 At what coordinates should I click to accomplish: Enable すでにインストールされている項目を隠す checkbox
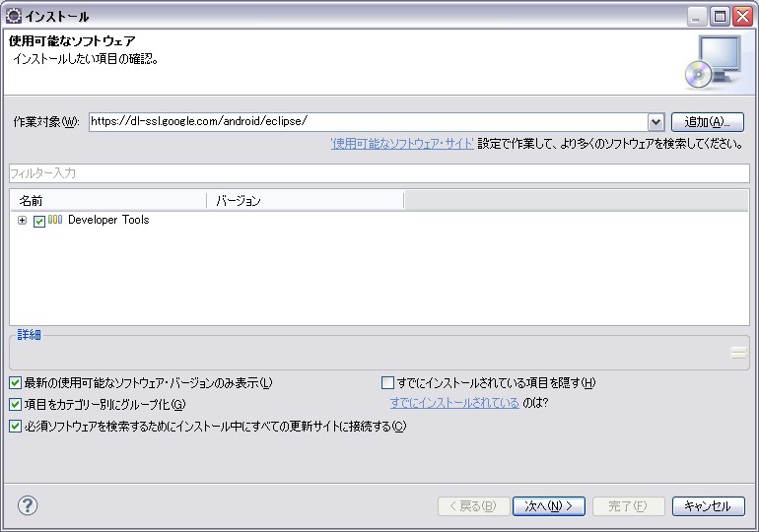pyautogui.click(x=387, y=383)
